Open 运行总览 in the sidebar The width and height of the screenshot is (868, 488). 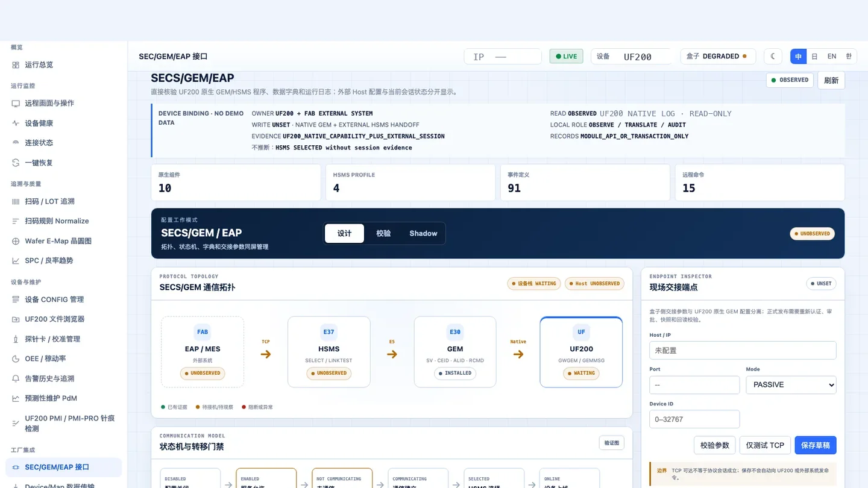(x=63, y=64)
